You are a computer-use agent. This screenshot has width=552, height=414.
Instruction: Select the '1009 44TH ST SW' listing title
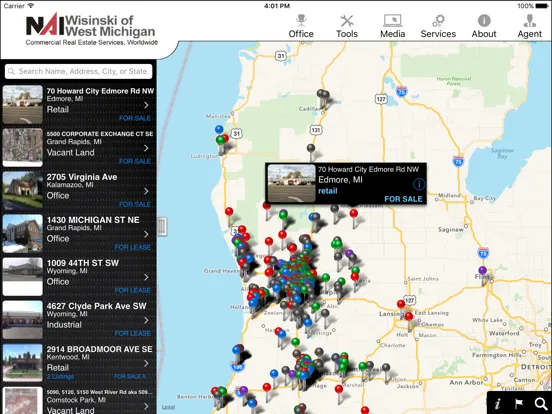[x=83, y=263]
